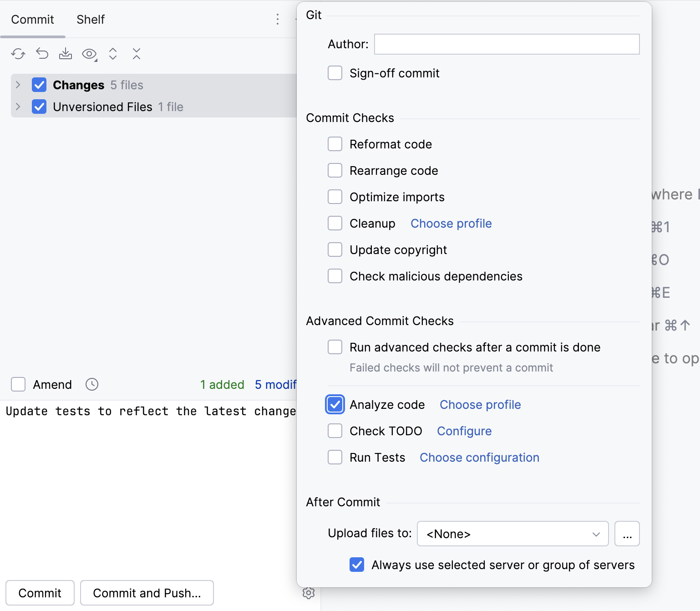The width and height of the screenshot is (700, 611).
Task: Select the Commit tab
Action: click(32, 20)
